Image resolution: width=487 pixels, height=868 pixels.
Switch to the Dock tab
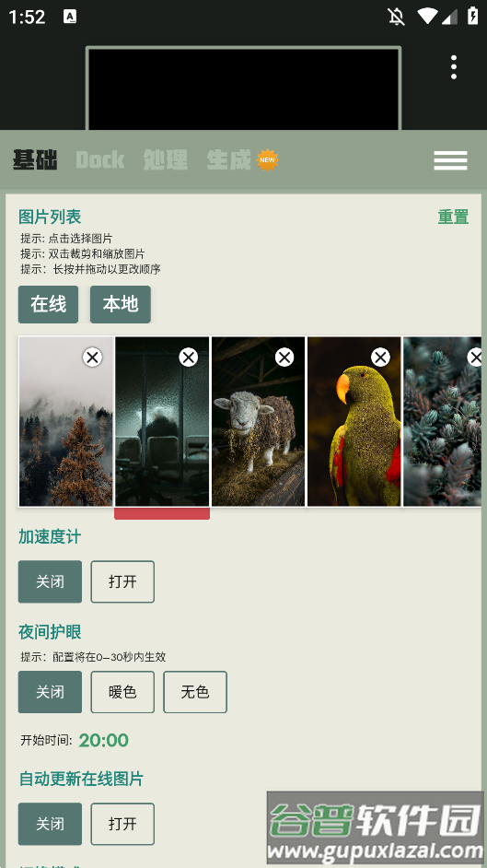(x=100, y=160)
